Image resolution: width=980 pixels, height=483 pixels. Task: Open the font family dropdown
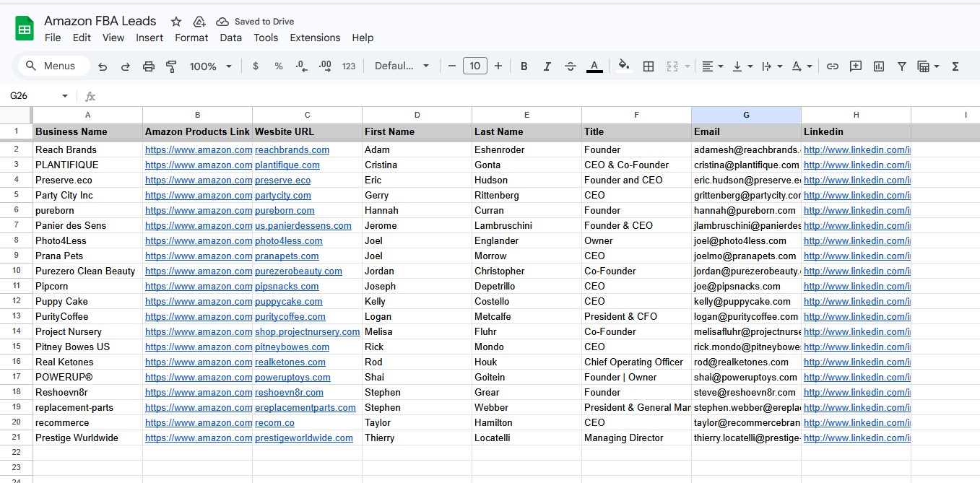point(402,66)
